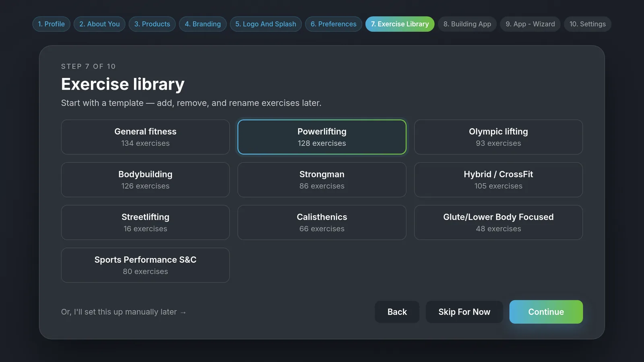Continue to the next step
The image size is (644, 362).
546,312
